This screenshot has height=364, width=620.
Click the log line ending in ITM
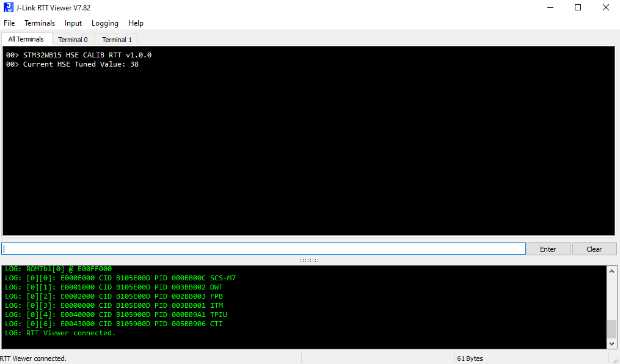(114, 305)
